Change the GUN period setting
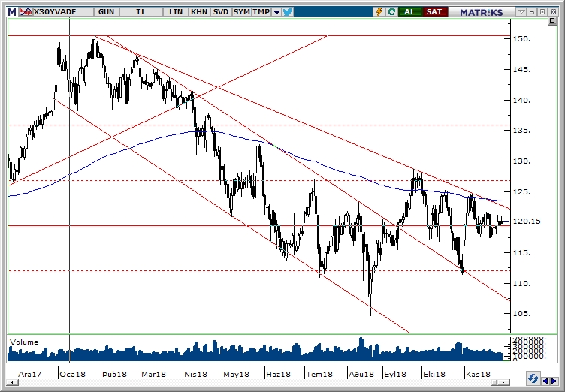Image resolution: width=565 pixels, height=392 pixels. pos(106,12)
